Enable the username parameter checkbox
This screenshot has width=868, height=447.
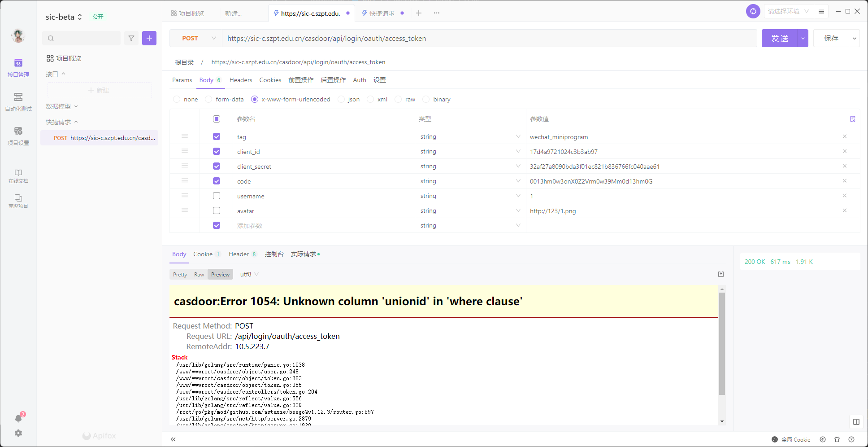tap(217, 196)
